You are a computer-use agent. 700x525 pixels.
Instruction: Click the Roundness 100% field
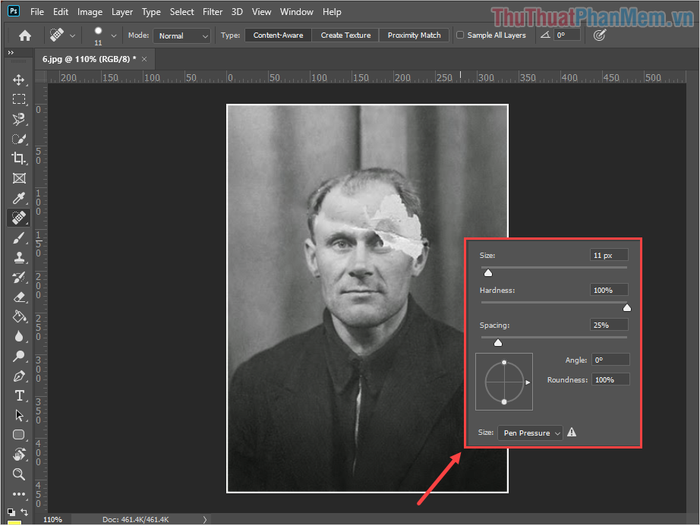pyautogui.click(x=610, y=380)
